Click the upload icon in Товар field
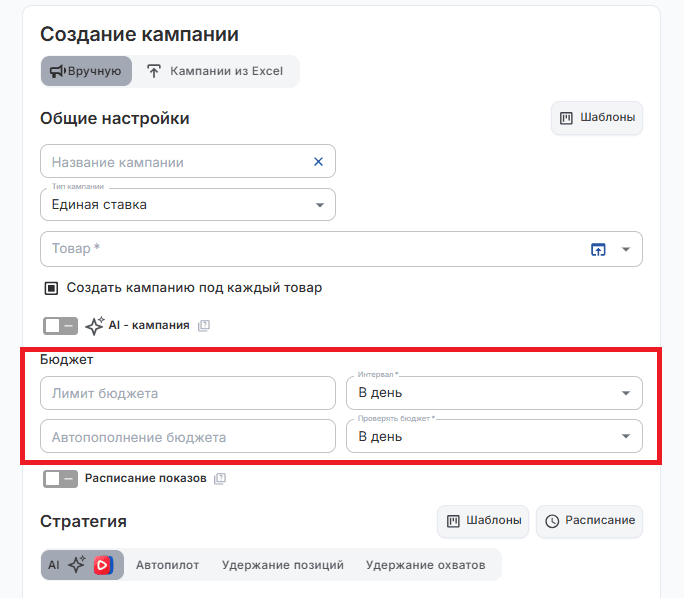 [x=598, y=249]
